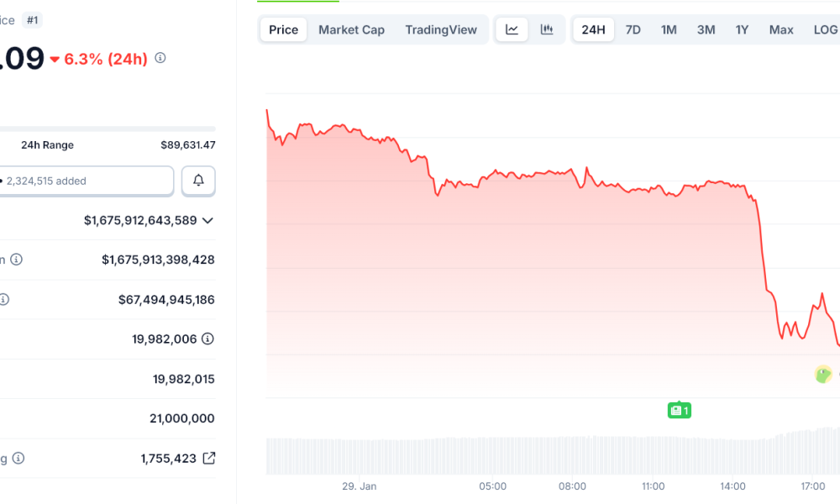840x504 pixels.
Task: Switch to the candlestick chart icon
Action: click(x=547, y=29)
